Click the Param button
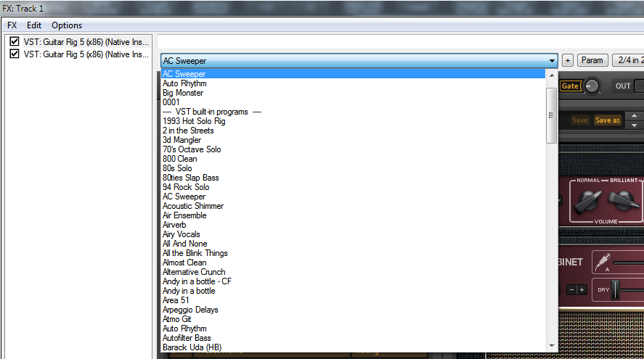 click(x=592, y=60)
